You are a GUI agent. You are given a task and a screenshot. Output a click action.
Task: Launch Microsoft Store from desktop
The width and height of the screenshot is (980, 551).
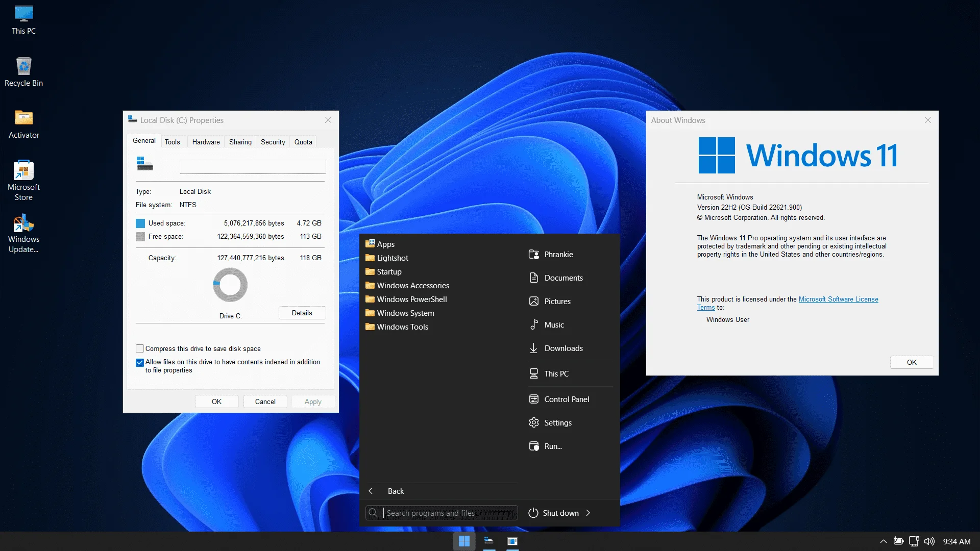click(x=23, y=181)
